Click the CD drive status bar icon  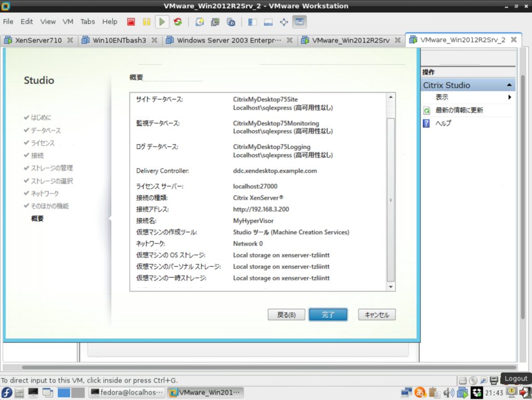[x=473, y=380]
